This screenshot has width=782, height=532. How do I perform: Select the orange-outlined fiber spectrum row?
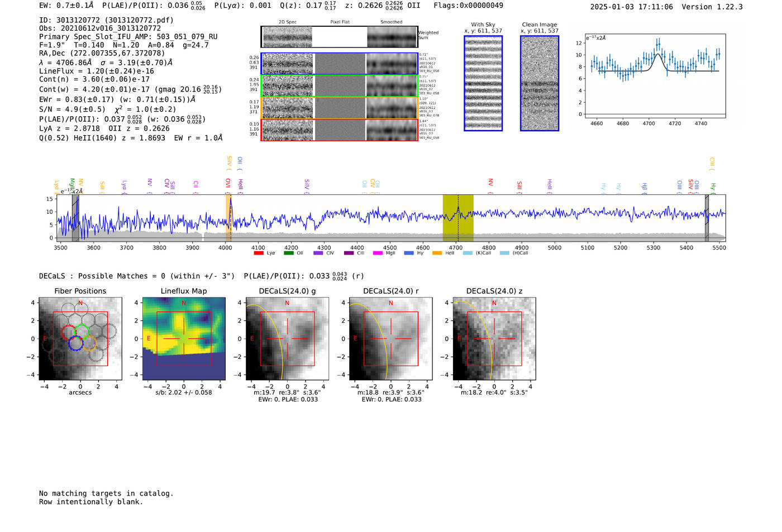[340, 108]
